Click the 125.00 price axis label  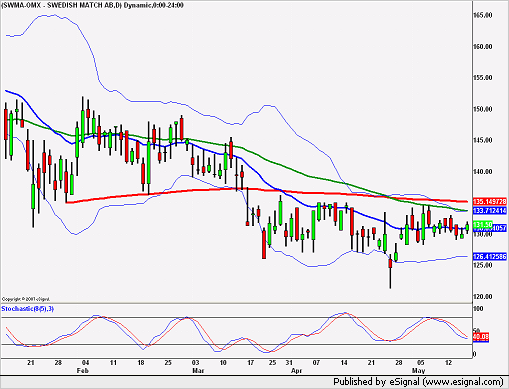[482, 265]
